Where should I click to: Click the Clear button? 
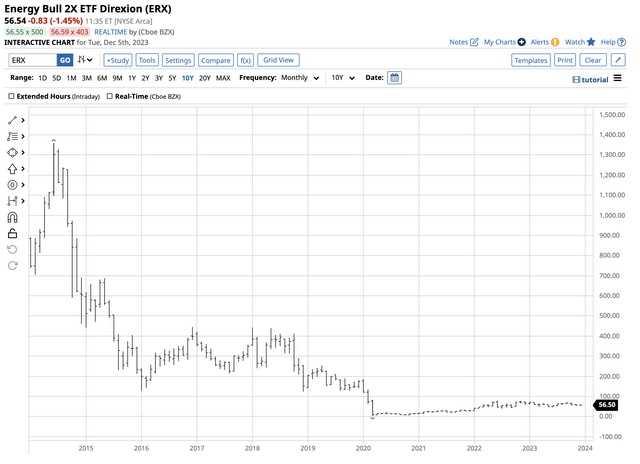tap(593, 60)
